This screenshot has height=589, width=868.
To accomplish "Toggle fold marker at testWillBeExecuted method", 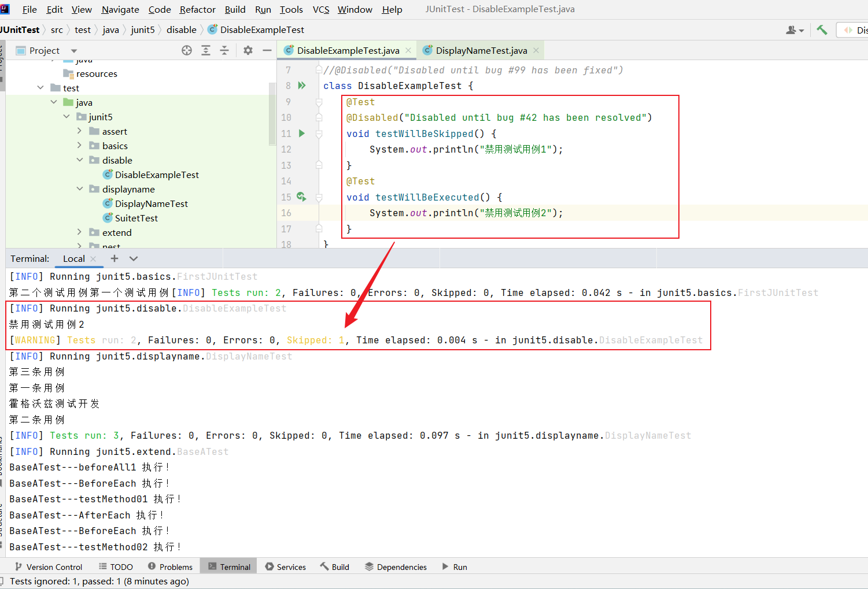I will (x=319, y=197).
